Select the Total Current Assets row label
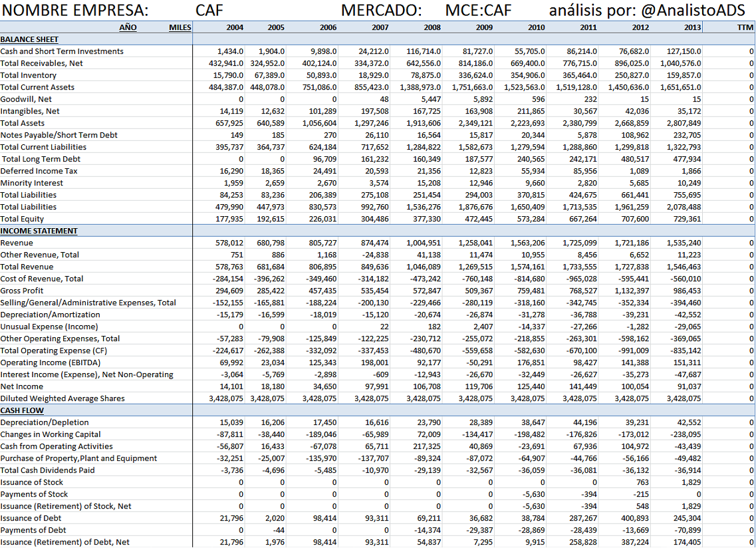This screenshot has height=548, width=756. 37,87
